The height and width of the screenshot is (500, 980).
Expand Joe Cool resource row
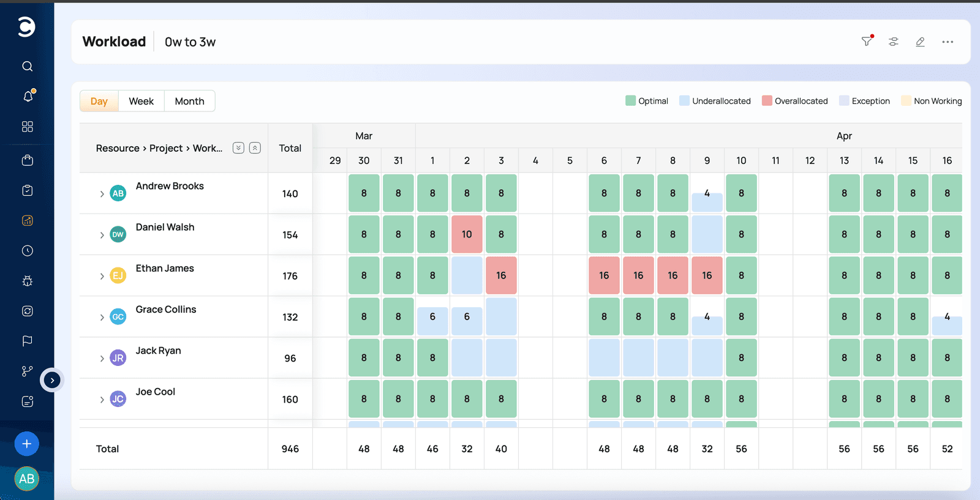pos(102,400)
